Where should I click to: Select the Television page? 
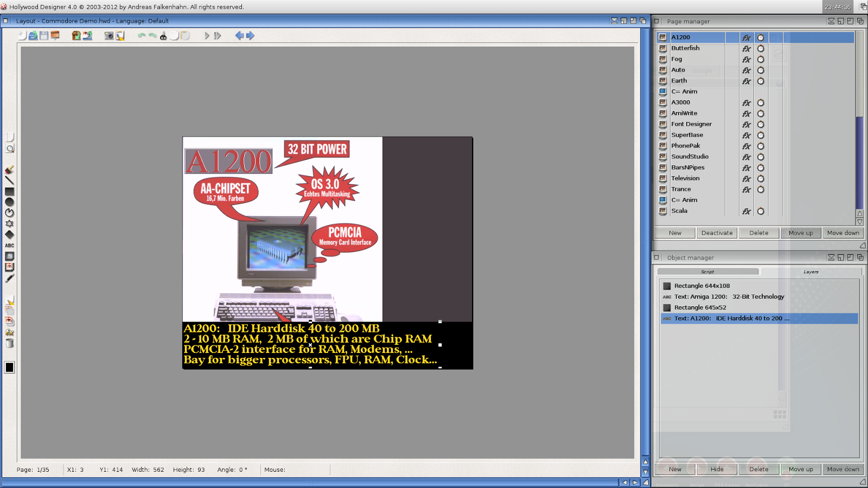[755, 178]
